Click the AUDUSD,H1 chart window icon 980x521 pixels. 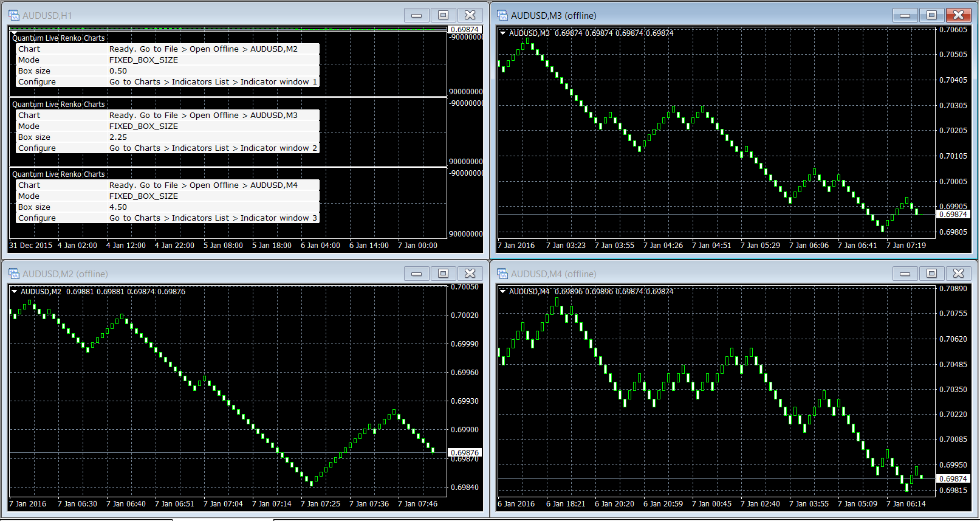(x=14, y=15)
